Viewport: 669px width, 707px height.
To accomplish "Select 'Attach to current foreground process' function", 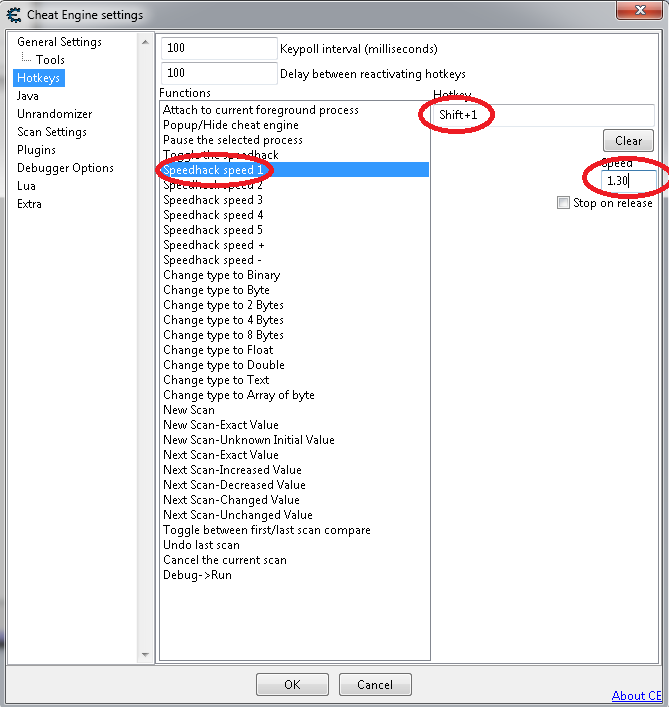I will (x=295, y=110).
